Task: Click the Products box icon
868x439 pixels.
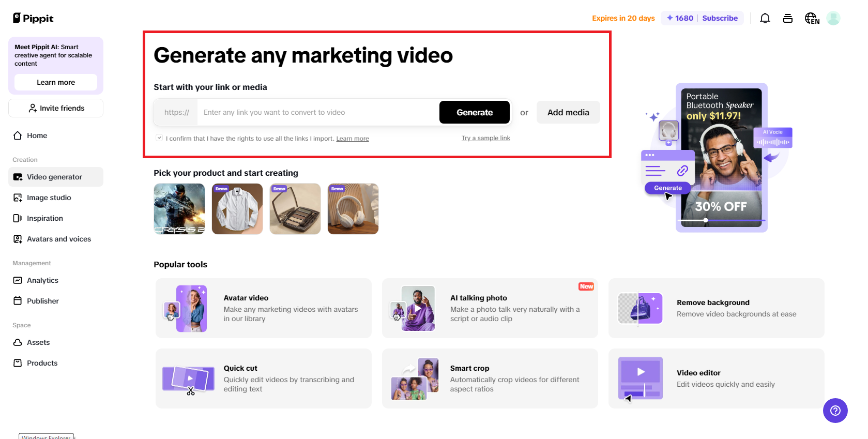Action: click(x=18, y=363)
